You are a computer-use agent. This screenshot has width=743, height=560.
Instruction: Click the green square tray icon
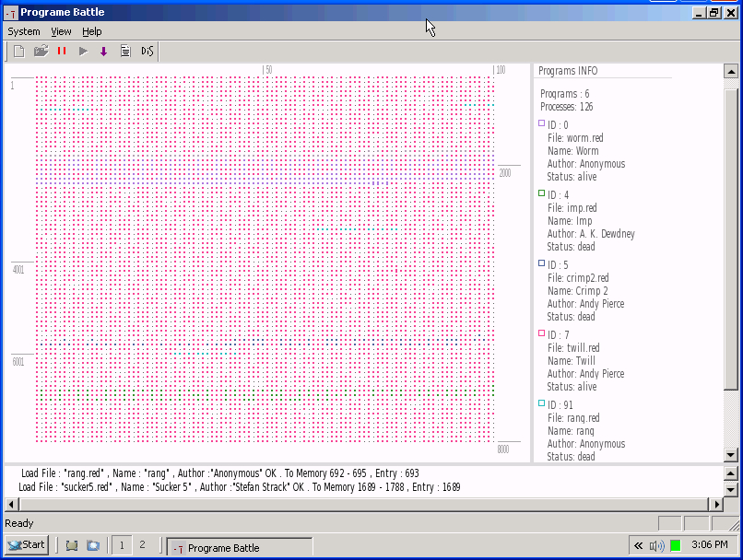(676, 546)
